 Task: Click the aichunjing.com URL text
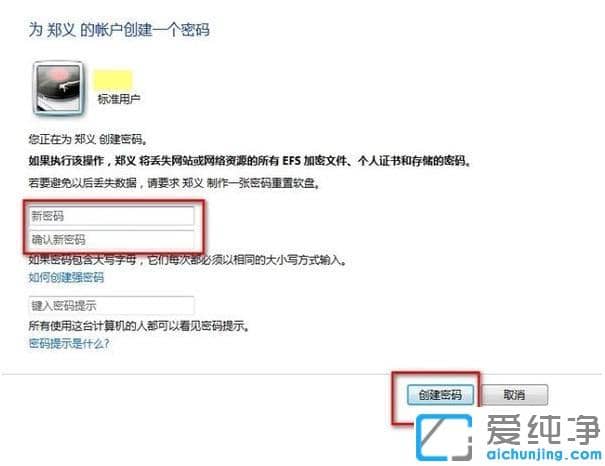click(x=544, y=454)
